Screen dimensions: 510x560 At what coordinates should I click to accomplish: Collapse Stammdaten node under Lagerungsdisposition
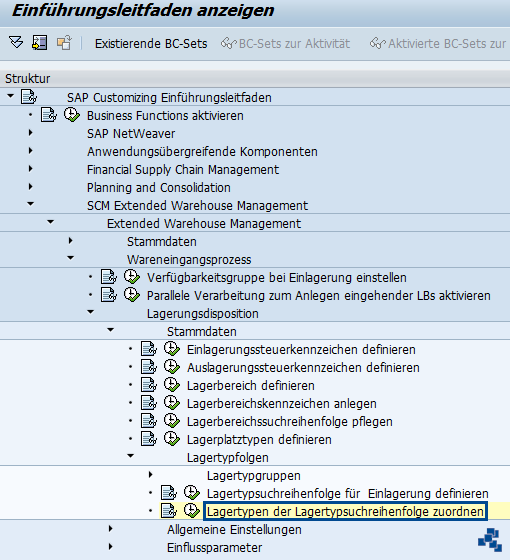110,330
